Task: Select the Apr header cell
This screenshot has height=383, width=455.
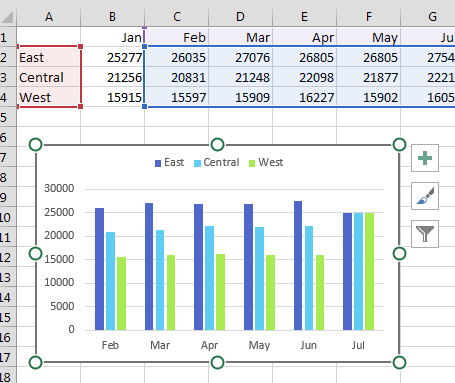Action: coord(304,37)
